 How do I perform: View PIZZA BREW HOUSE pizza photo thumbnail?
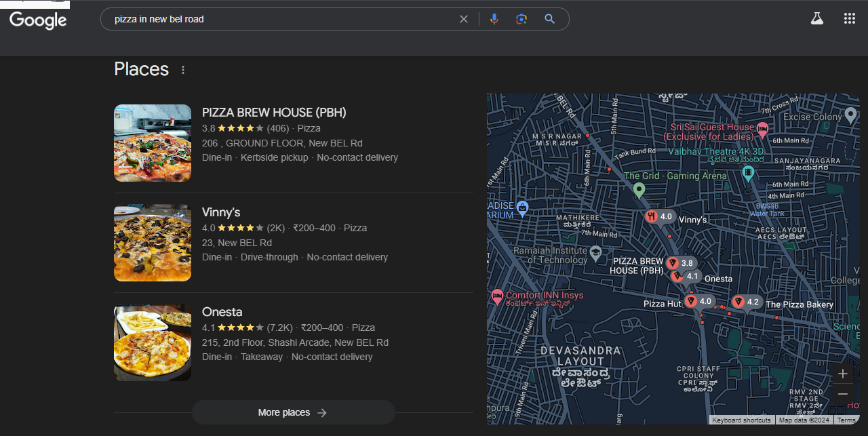pyautogui.click(x=153, y=143)
